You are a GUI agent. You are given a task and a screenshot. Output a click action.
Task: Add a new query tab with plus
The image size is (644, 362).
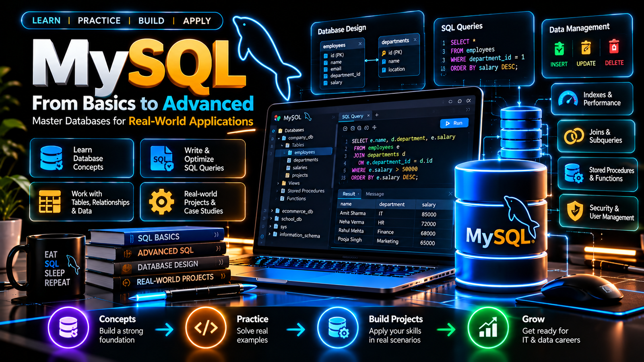pos(377,115)
